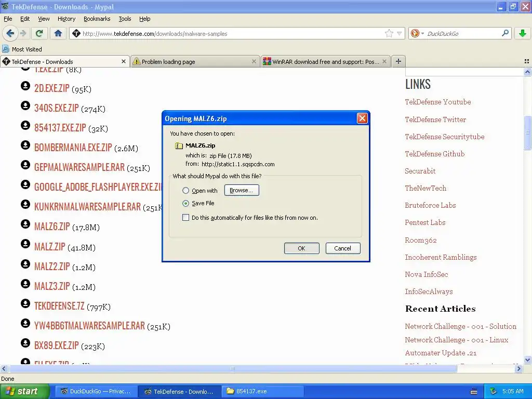532x399 pixels.
Task: Switch to 854137.exe folder in taskbar
Action: [x=263, y=391]
